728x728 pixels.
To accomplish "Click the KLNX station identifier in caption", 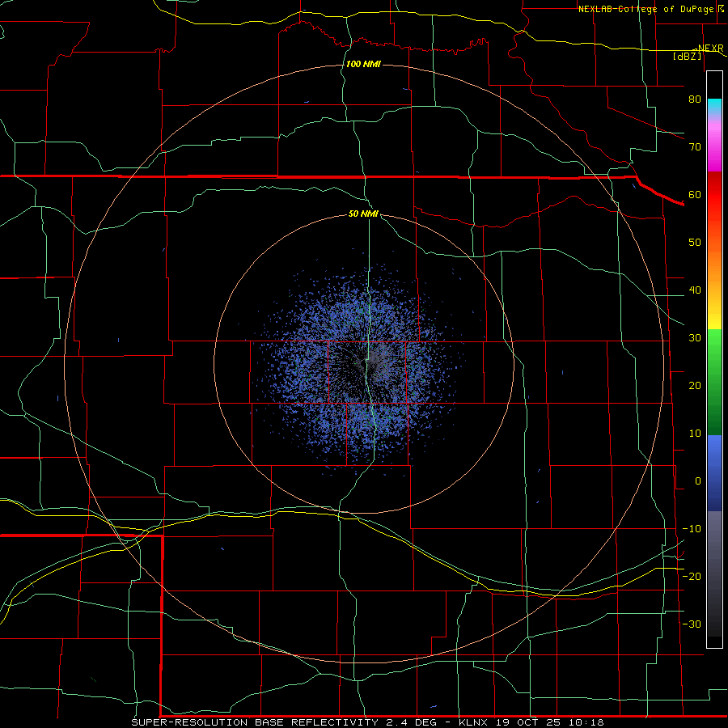I will point(473,722).
